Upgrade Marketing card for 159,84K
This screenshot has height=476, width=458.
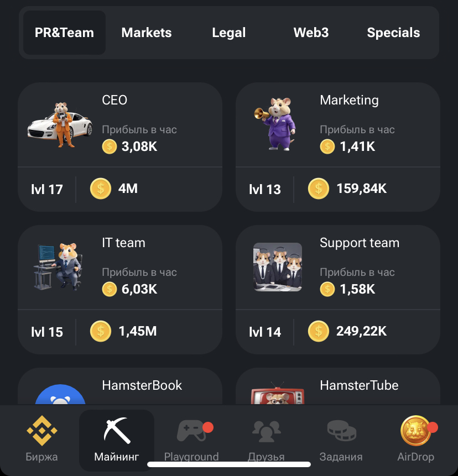click(x=338, y=189)
